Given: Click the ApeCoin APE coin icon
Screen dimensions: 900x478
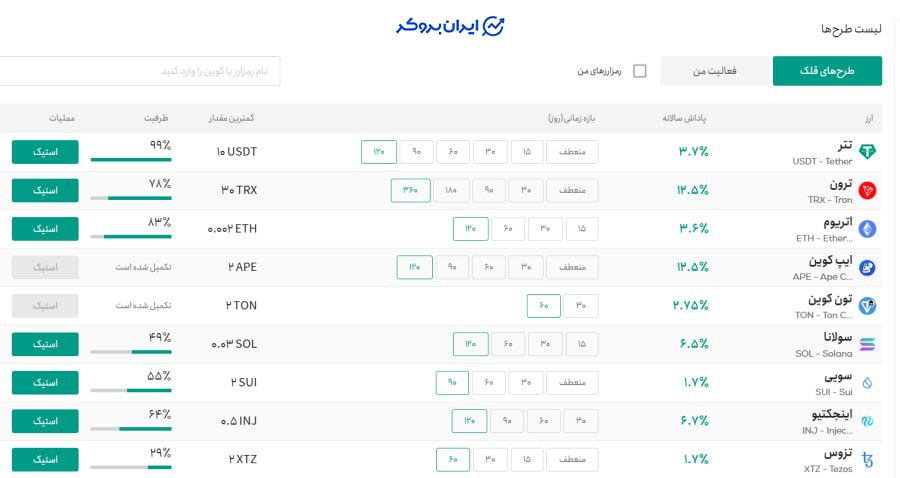Looking at the screenshot, I should tap(867, 267).
